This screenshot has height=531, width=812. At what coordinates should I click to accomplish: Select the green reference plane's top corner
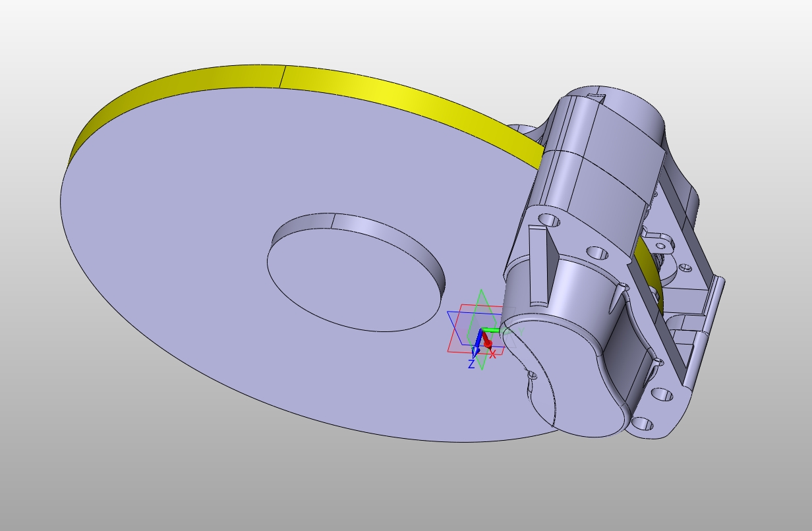pyautogui.click(x=482, y=291)
